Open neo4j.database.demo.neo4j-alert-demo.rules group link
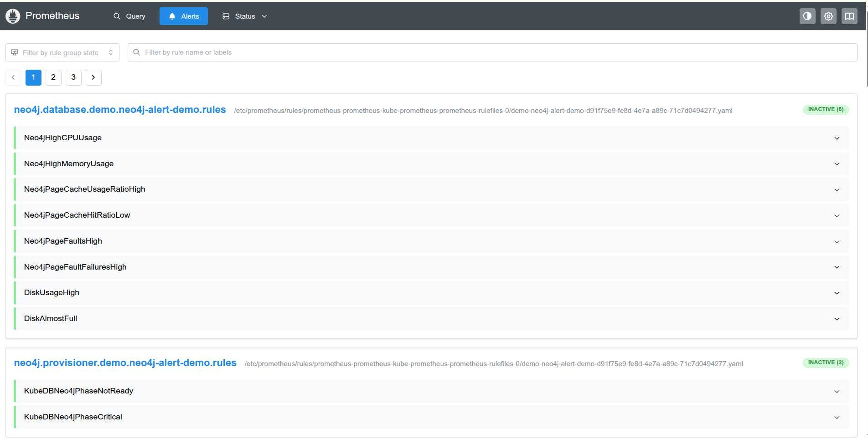The height and width of the screenshot is (439, 868). (x=120, y=110)
